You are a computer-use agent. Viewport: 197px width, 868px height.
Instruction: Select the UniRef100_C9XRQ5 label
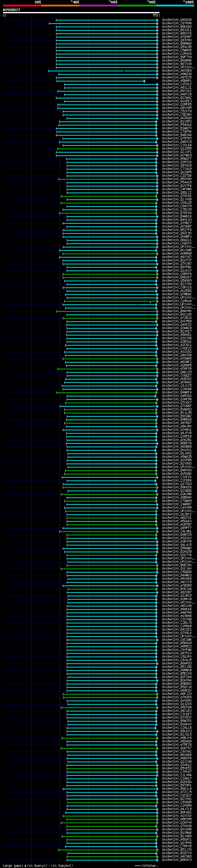tap(177, 802)
